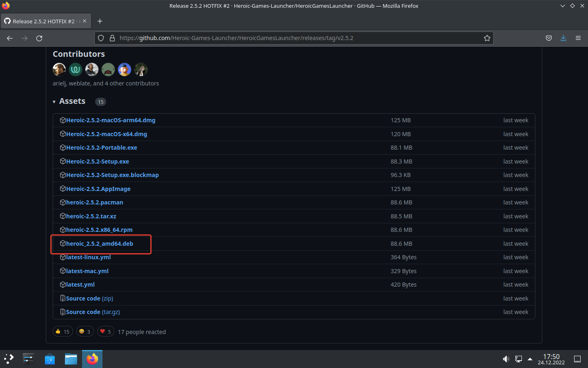Download Source code (tar.gz)

(x=93, y=312)
